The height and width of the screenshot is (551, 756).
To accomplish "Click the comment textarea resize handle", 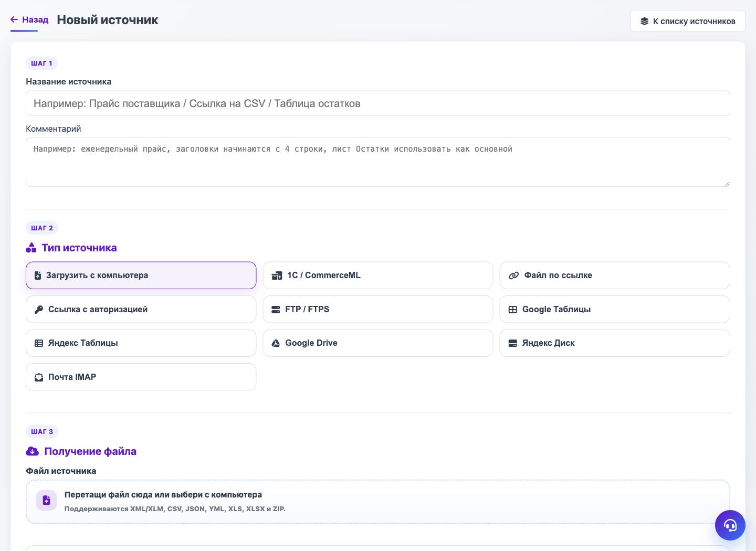I will [727, 183].
